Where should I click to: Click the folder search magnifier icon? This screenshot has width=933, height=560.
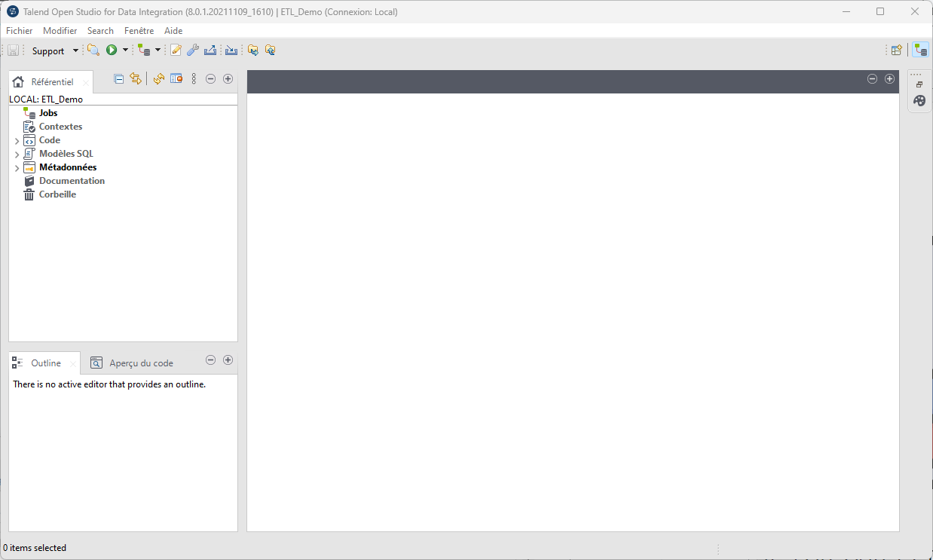click(93, 50)
